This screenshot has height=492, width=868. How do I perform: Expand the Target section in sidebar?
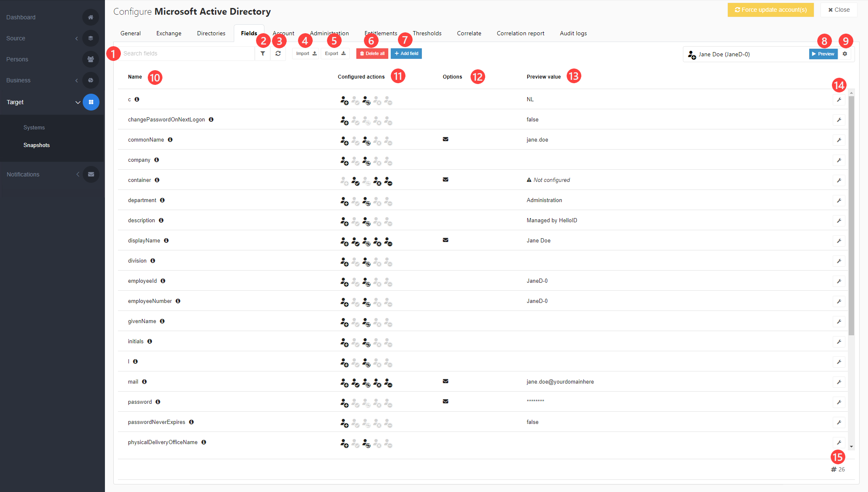pos(78,102)
